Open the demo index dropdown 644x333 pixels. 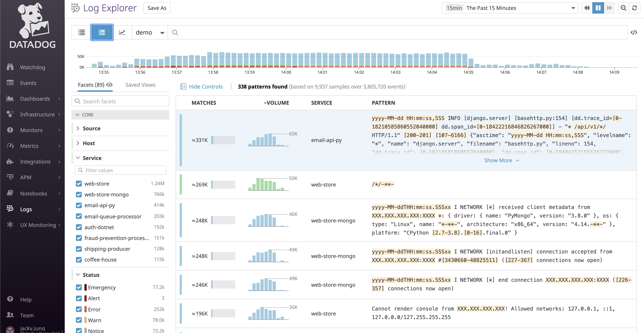coord(150,32)
